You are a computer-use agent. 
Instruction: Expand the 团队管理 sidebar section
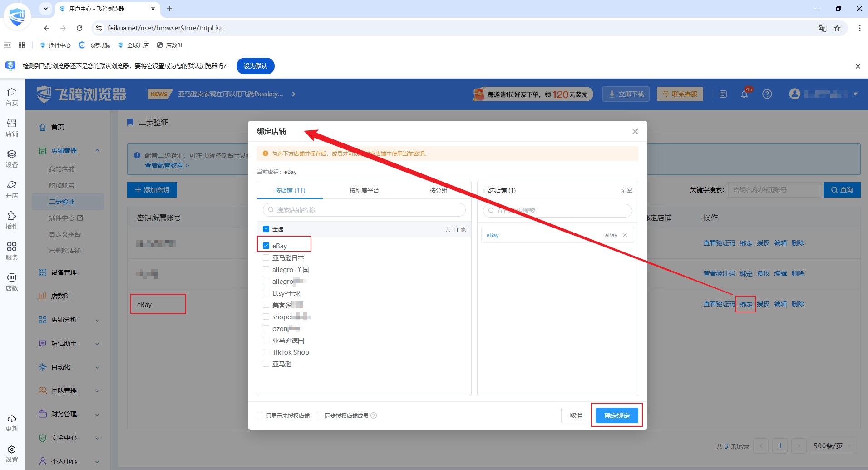97,391
